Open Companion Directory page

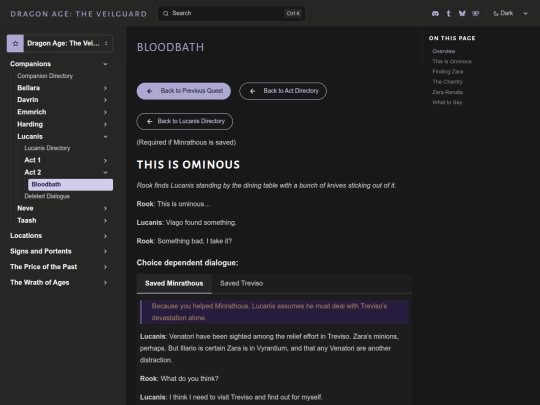tap(45, 76)
